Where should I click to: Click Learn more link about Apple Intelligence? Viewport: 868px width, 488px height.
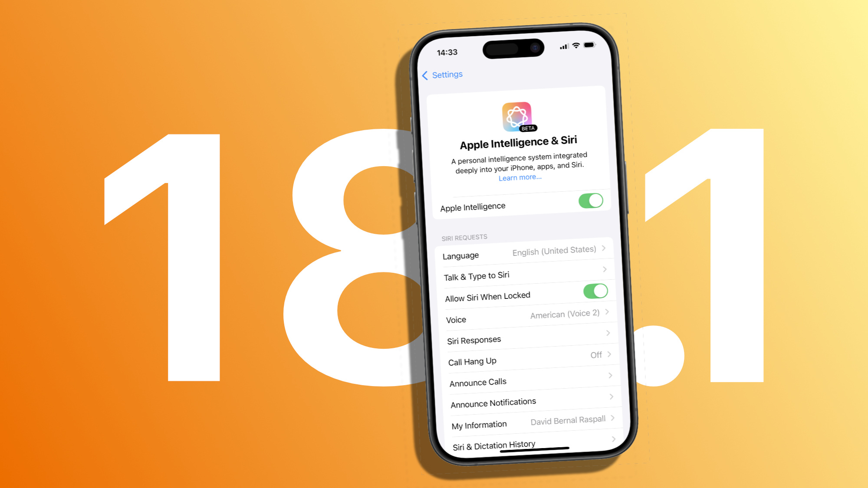517,177
